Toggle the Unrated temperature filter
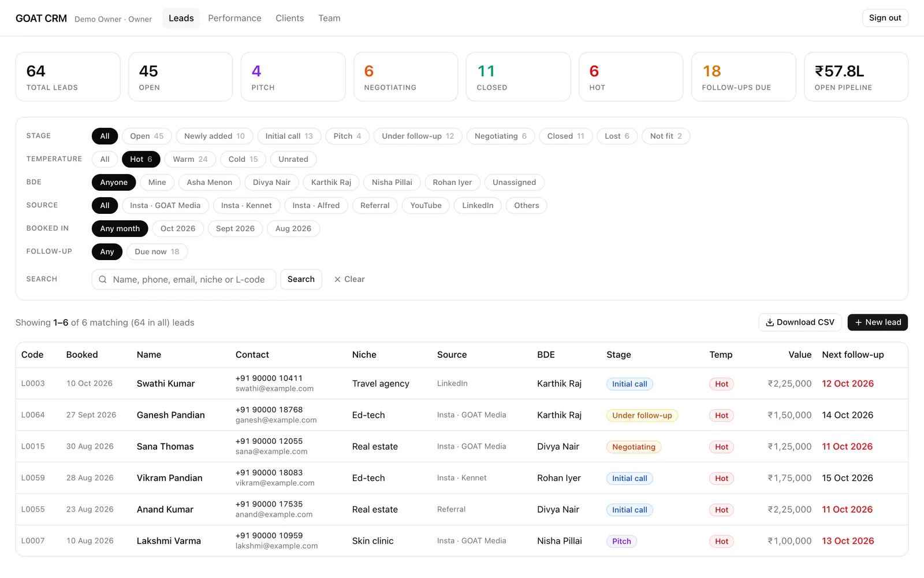This screenshot has height=578, width=924. coord(293,160)
